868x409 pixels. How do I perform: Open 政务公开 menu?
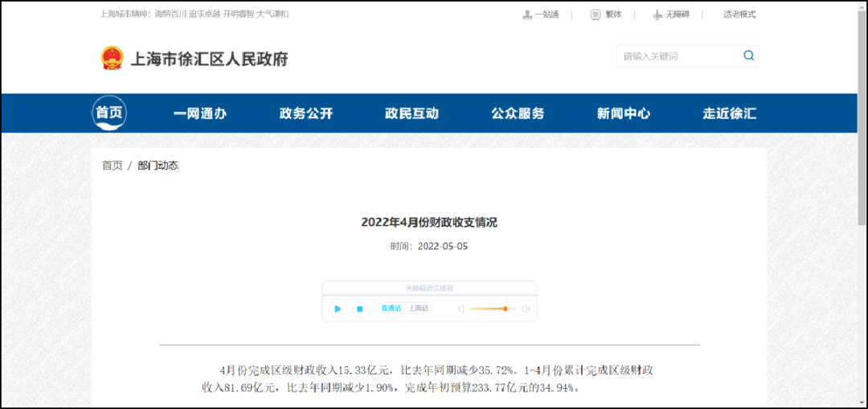coord(306,114)
